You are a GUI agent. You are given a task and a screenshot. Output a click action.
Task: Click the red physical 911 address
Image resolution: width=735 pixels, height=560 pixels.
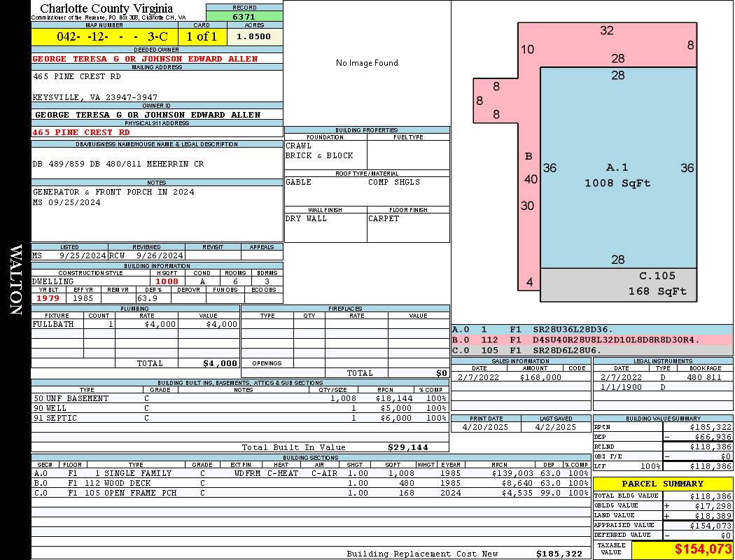pos(81,132)
